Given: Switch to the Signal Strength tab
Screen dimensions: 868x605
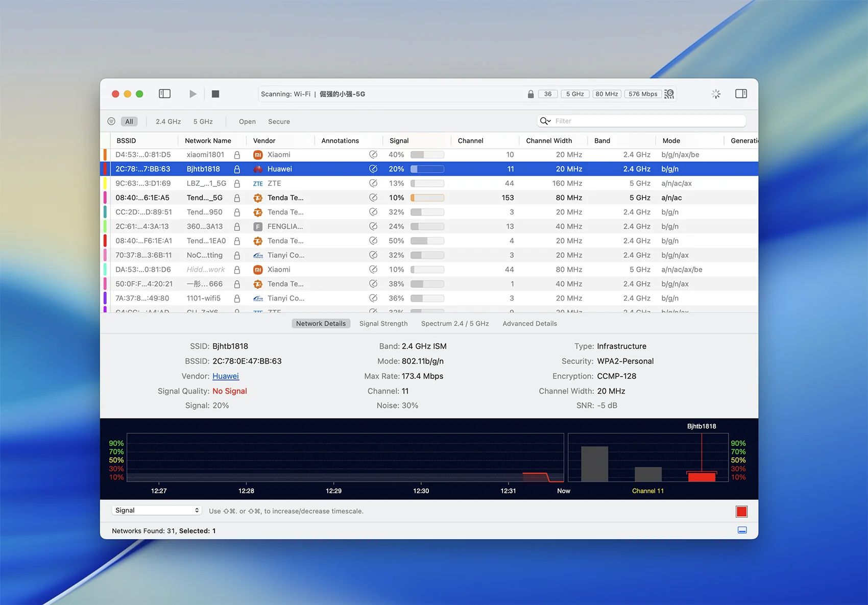Looking at the screenshot, I should [383, 324].
